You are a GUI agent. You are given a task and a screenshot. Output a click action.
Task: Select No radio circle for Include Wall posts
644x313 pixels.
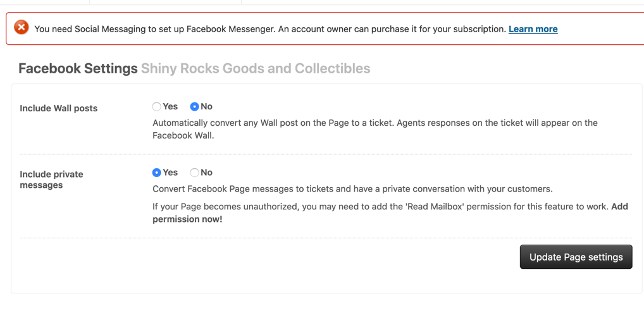point(194,107)
